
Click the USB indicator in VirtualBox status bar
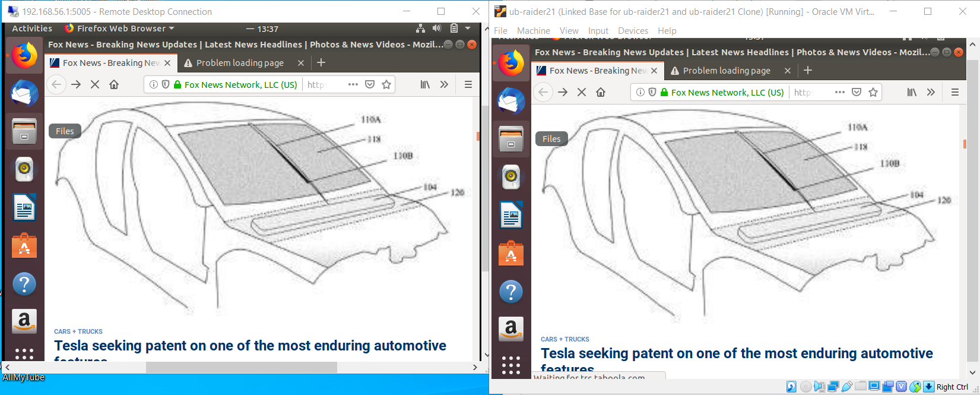tap(847, 387)
